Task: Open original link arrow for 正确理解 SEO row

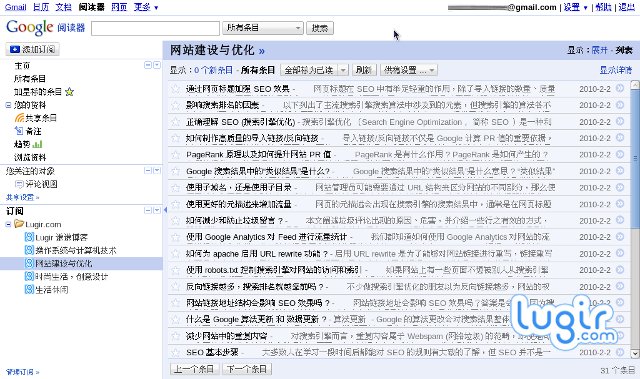Action: 620,121
